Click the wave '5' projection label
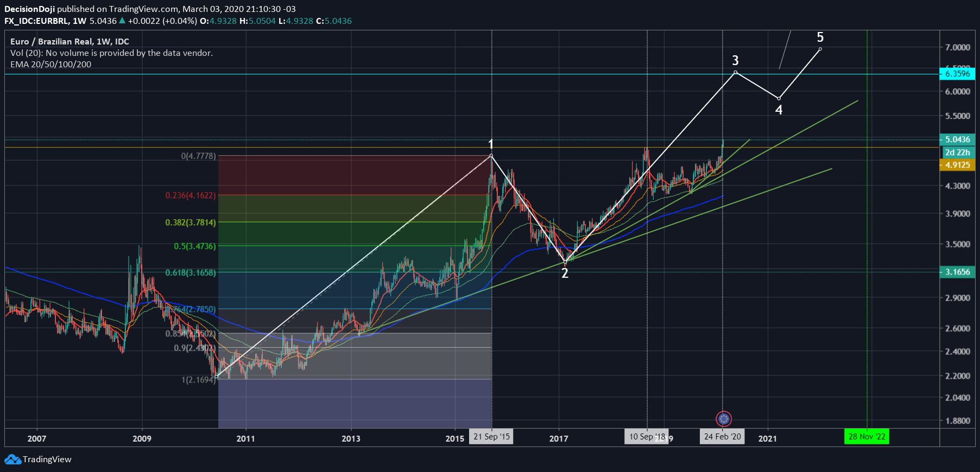Screen dimensions: 980x472 tap(820, 37)
